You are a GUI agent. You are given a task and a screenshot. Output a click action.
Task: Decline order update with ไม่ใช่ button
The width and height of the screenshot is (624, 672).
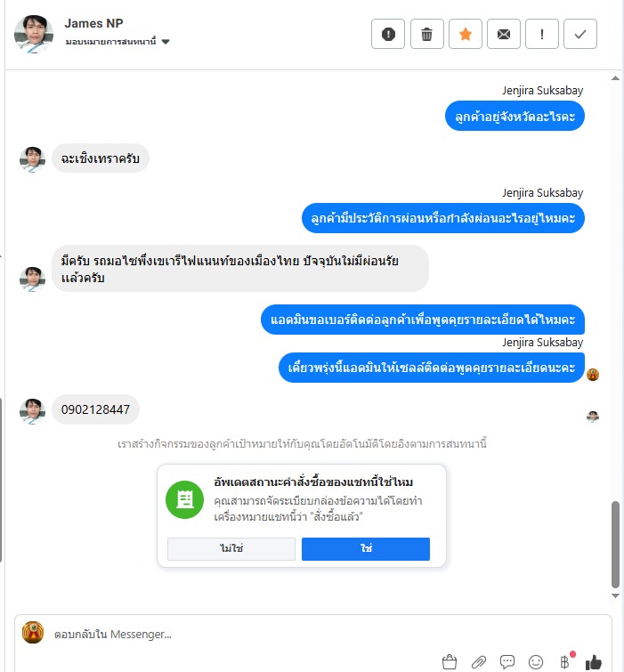(x=231, y=548)
